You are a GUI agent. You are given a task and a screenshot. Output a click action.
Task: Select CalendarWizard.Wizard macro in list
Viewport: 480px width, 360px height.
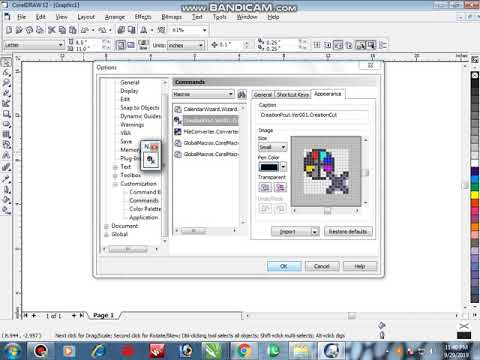pyautogui.click(x=207, y=109)
